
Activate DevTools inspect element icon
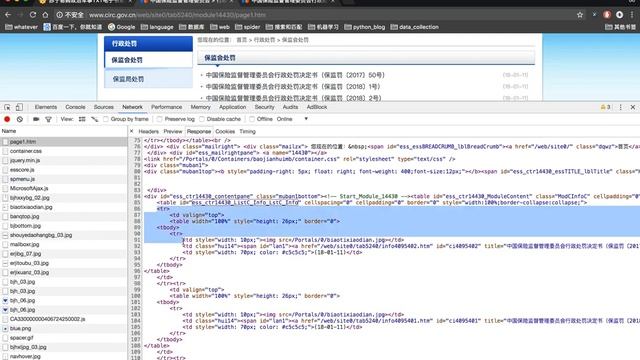(x=7, y=107)
